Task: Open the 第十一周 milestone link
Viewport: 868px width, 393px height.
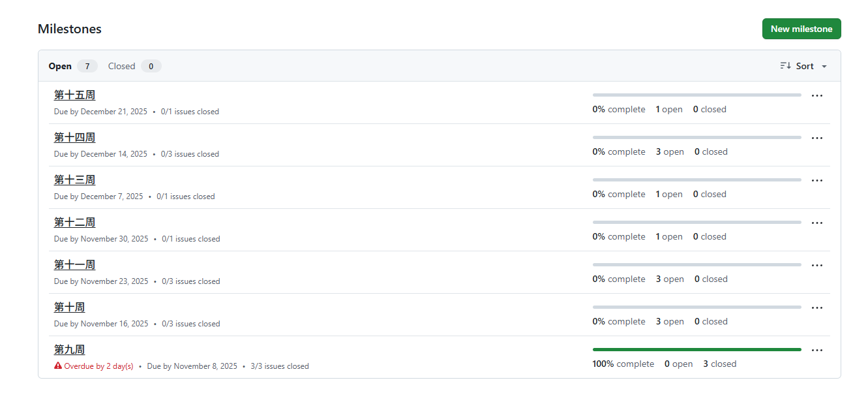Action: (74, 265)
